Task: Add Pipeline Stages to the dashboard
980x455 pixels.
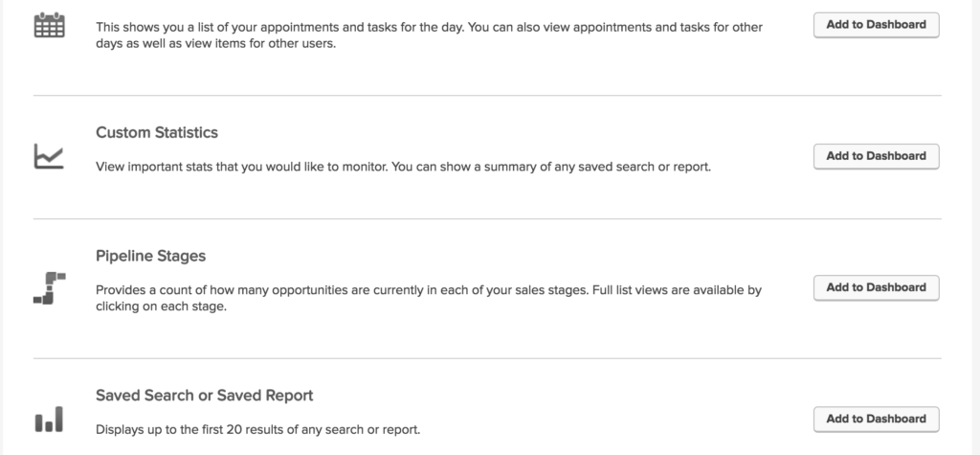Action: pos(876,288)
